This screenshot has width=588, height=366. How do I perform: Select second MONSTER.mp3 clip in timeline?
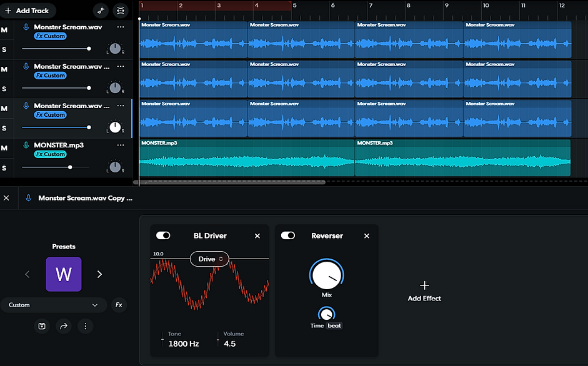[463, 158]
